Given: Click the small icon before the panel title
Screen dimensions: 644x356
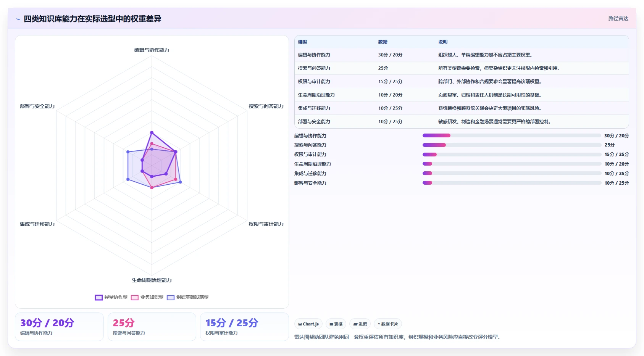Looking at the screenshot, I should pyautogui.click(x=18, y=19).
